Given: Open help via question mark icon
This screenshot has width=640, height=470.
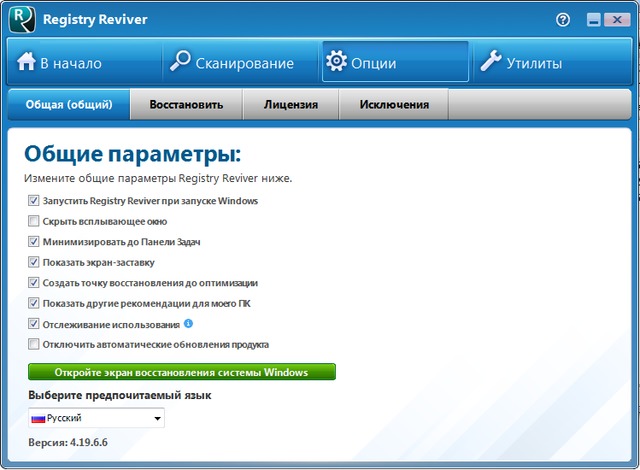Looking at the screenshot, I should click(565, 19).
